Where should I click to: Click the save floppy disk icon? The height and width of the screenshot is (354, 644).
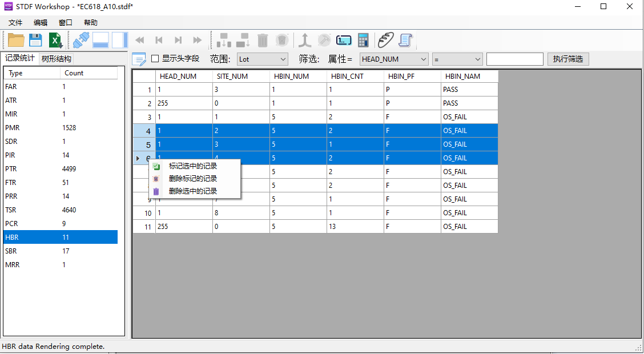(35, 40)
